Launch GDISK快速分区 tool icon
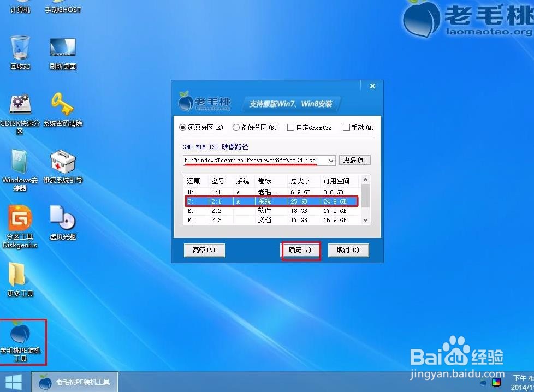534x392 pixels. pos(20,114)
